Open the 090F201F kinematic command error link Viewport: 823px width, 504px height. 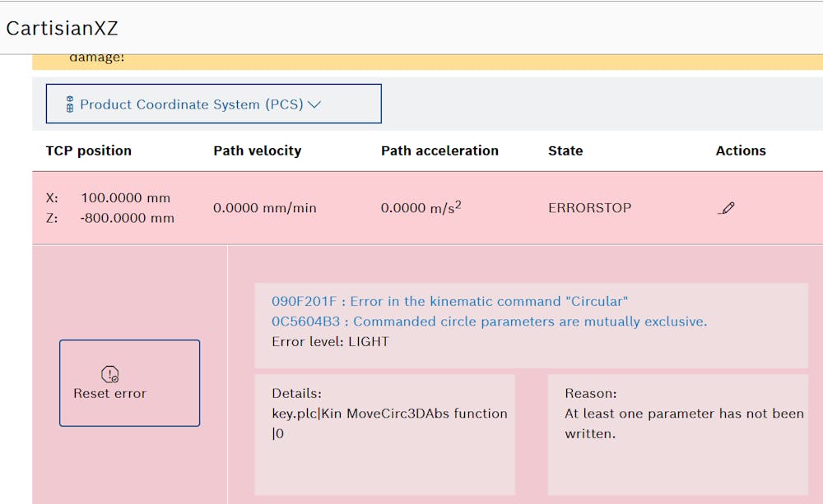[x=449, y=301]
